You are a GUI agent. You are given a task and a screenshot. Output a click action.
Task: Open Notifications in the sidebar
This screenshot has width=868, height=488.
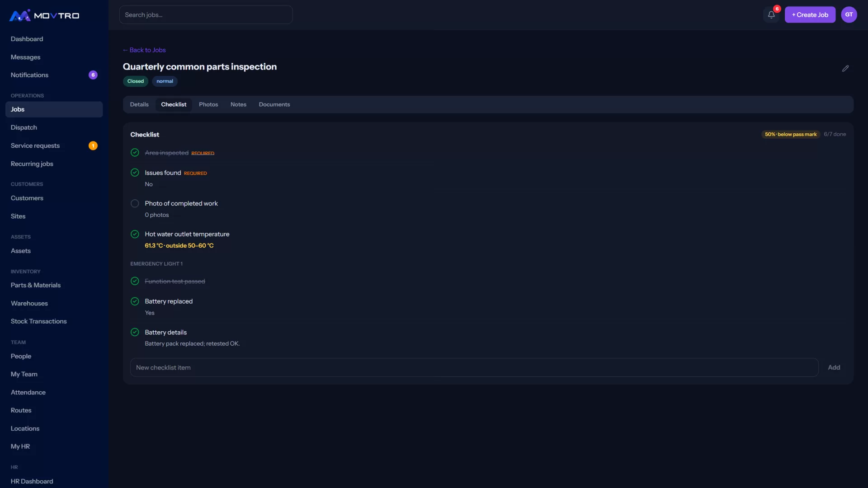pyautogui.click(x=54, y=75)
